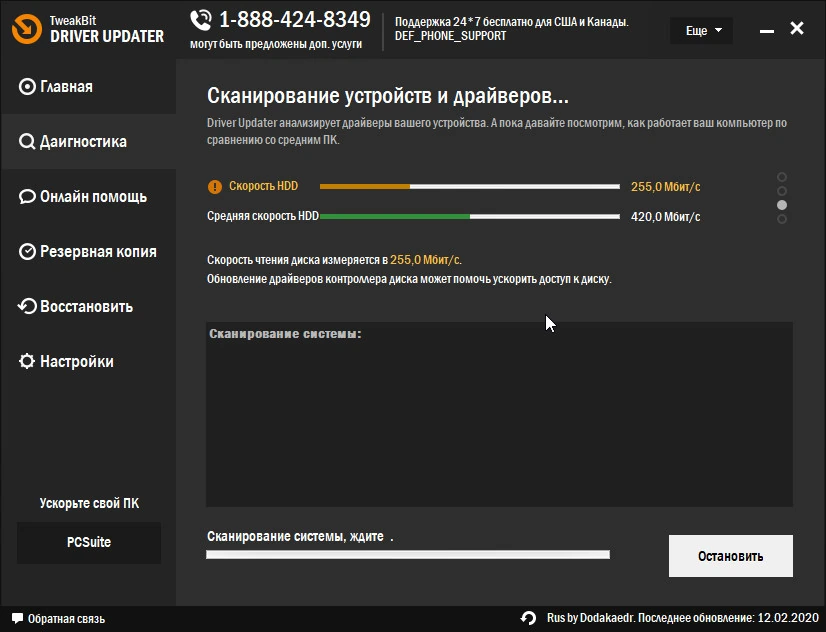Click the DEF_PHONE_SUPPORT text

pyautogui.click(x=450, y=36)
